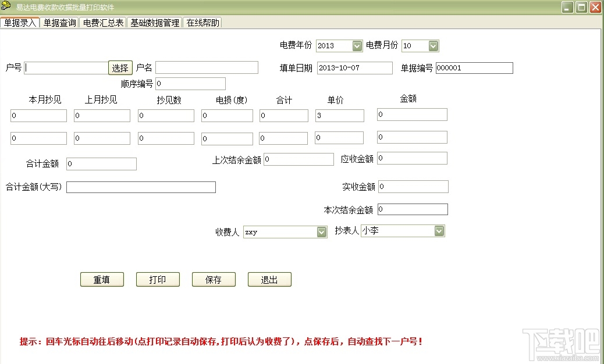
Task: Expand the 电费月份 dropdown showing 10
Action: click(434, 46)
